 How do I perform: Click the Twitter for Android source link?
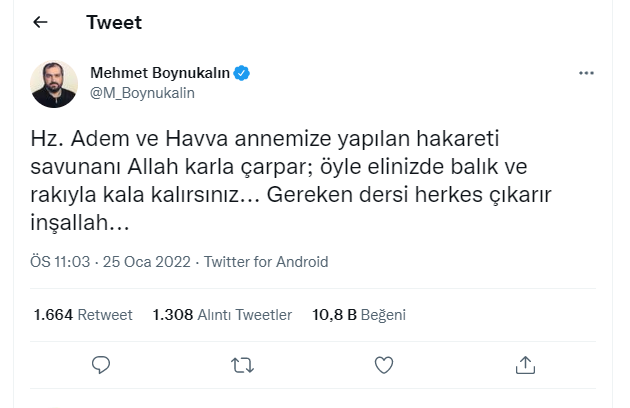point(266,262)
